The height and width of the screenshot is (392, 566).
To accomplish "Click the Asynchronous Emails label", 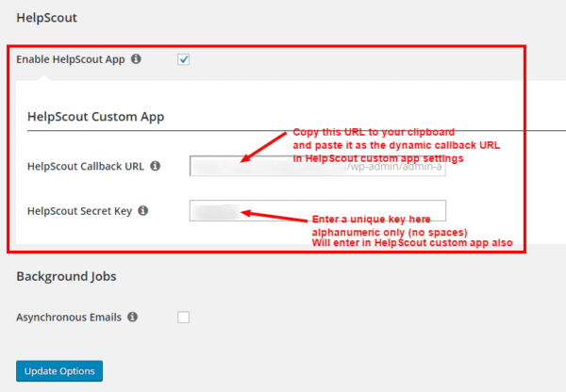I will (x=69, y=318).
